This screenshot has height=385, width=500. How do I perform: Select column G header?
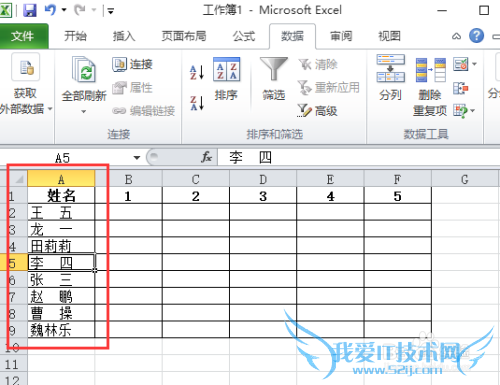click(x=465, y=179)
